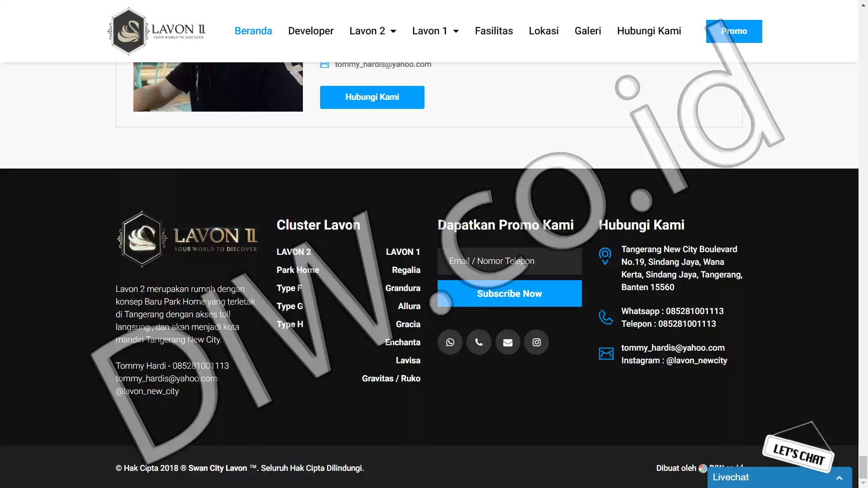The height and width of the screenshot is (488, 868).
Task: Open the Park Home link
Action: point(298,270)
